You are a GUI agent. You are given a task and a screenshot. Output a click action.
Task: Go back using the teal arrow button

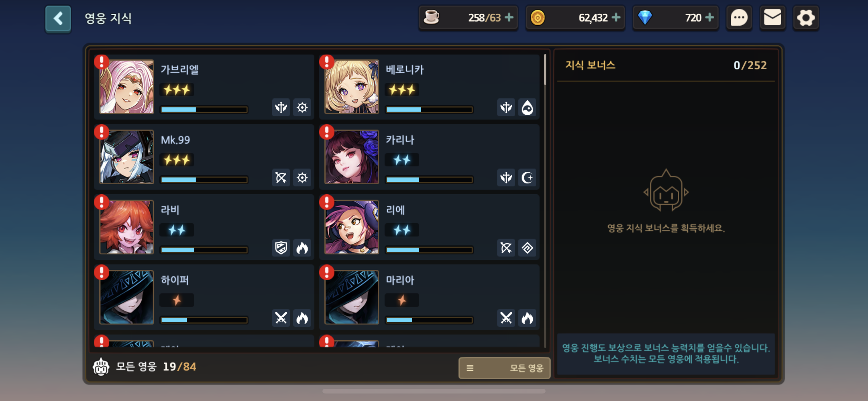click(58, 18)
